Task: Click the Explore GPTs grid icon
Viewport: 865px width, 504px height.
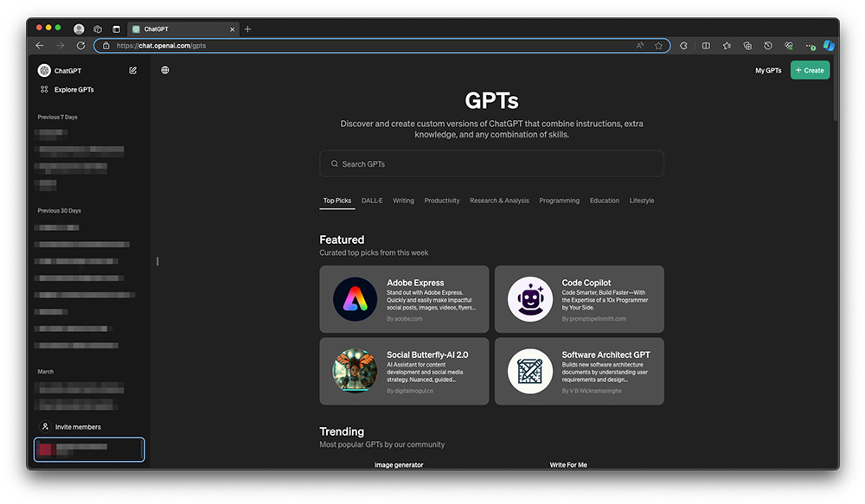Action: 44,89
